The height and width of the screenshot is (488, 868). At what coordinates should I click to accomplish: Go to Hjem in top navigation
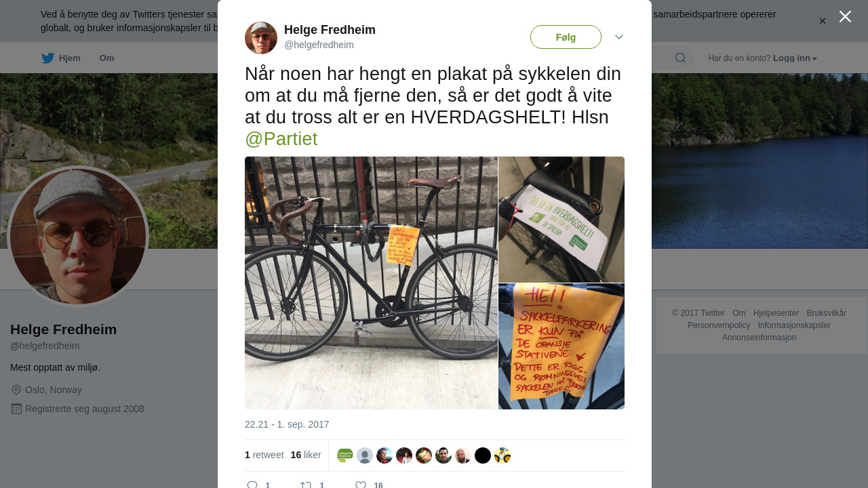coord(70,58)
